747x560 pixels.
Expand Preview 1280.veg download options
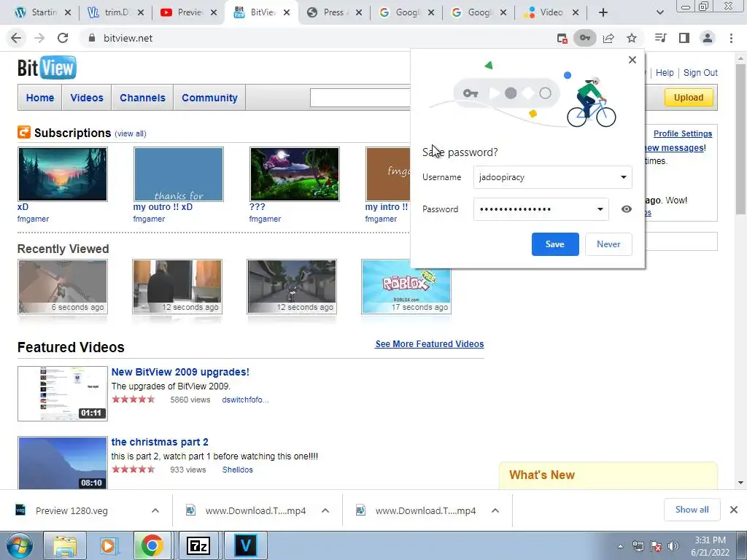[155, 510]
